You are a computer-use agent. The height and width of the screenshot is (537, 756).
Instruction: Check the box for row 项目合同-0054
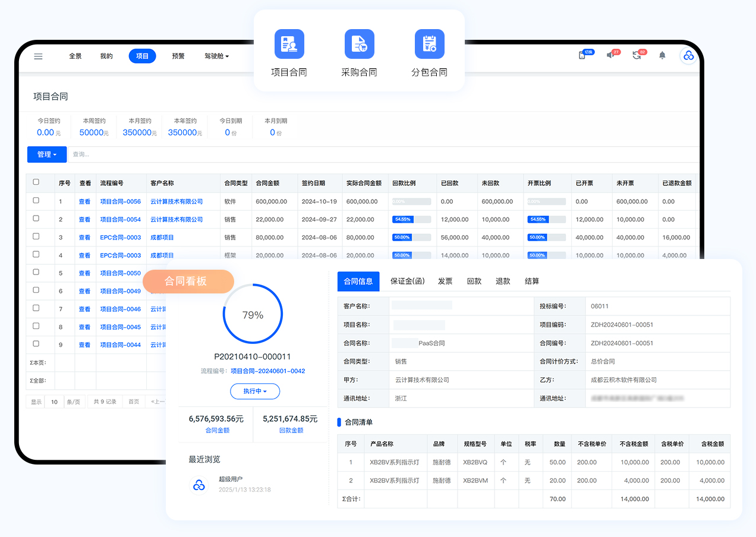pyautogui.click(x=36, y=219)
